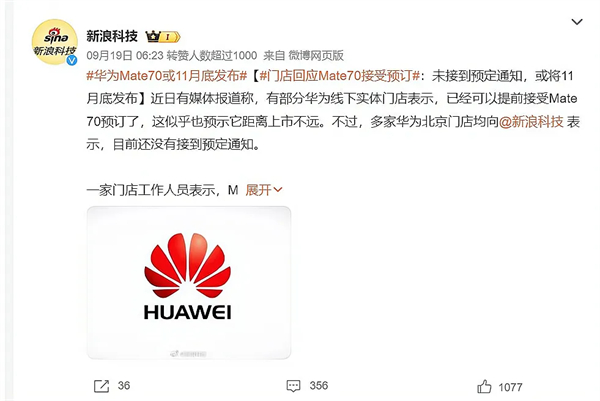Open post options chevron at top right
Image resolution: width=600 pixels, height=401 pixels.
(577, 22)
